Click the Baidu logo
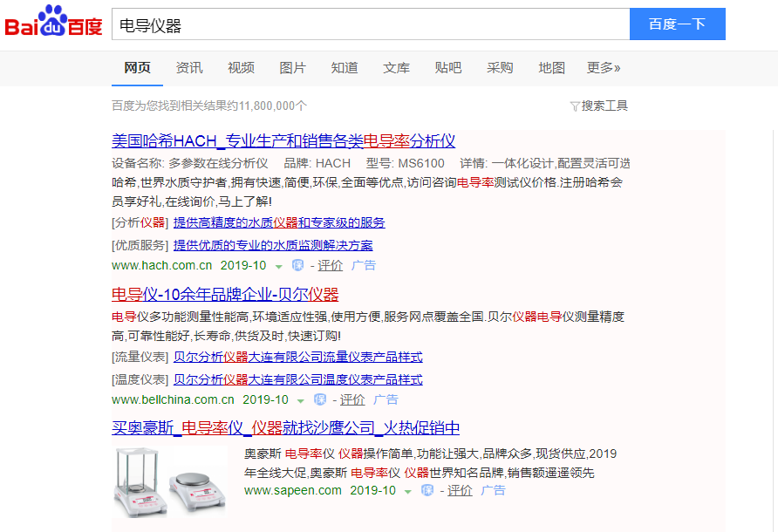Screen dimensions: 778x532 53,21
